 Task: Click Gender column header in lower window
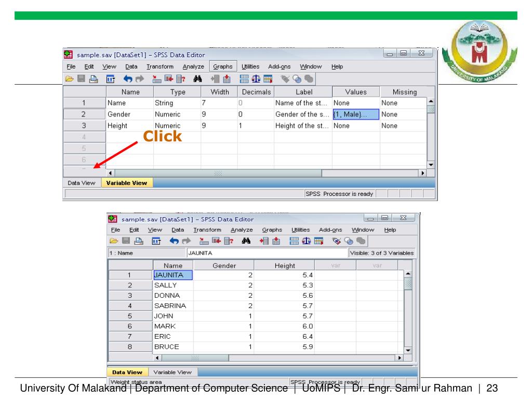tap(224, 265)
